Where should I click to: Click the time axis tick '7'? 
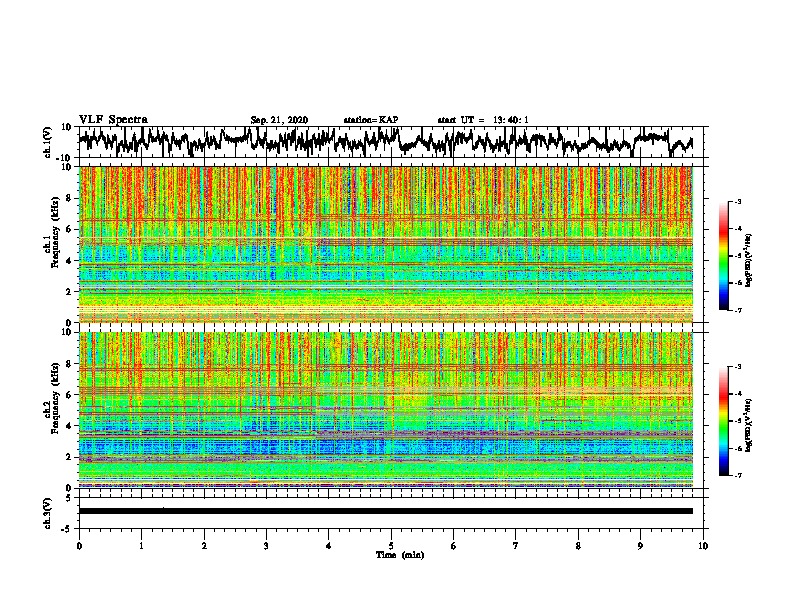point(516,546)
